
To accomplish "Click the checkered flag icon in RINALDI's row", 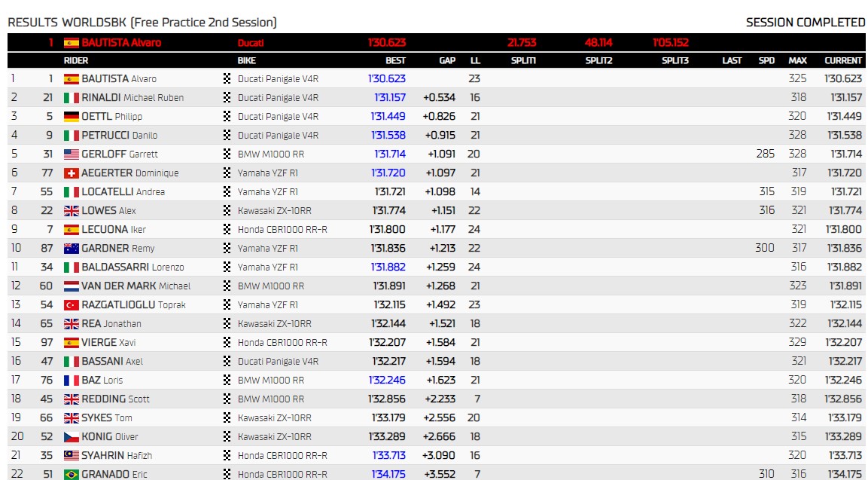I will (227, 97).
